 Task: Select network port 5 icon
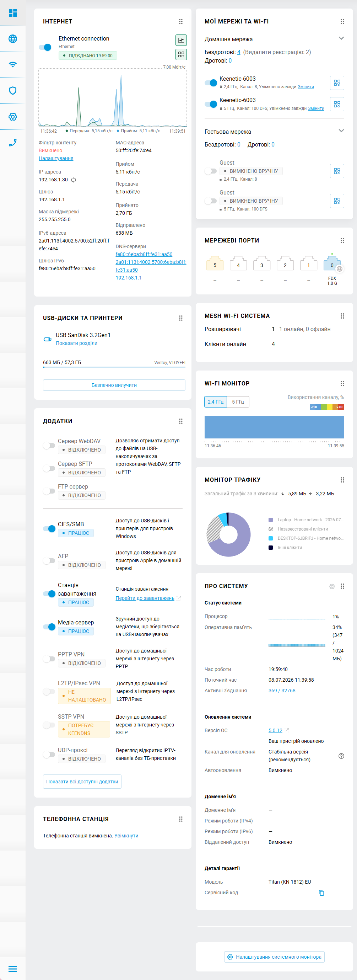pyautogui.click(x=215, y=263)
